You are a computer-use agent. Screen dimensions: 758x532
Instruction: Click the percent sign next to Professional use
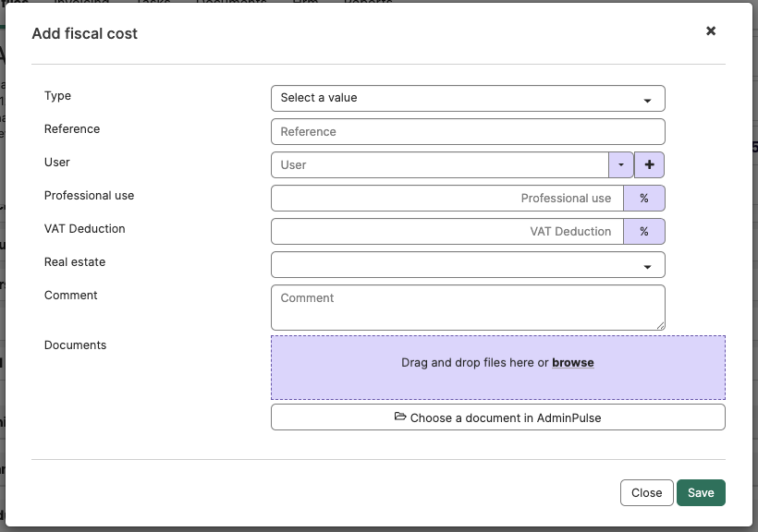point(644,198)
